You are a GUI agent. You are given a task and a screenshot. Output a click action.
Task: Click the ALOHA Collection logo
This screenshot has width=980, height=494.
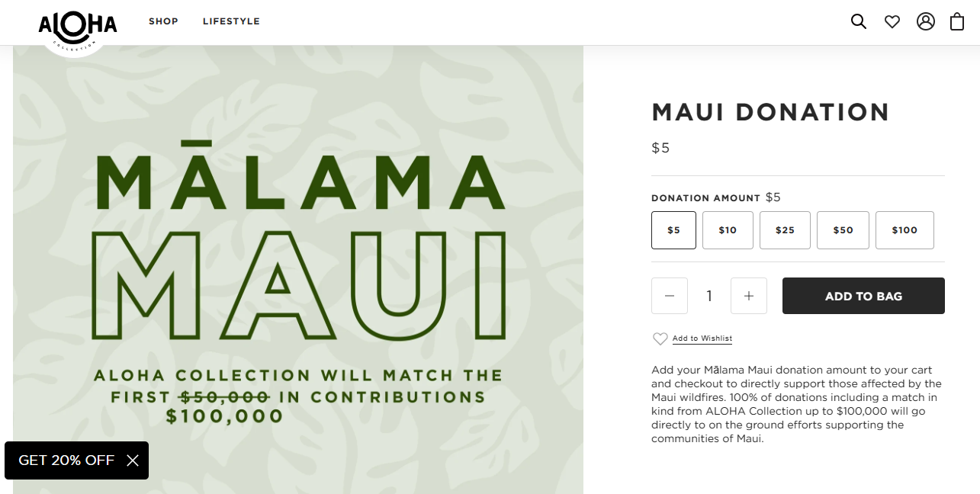click(78, 27)
